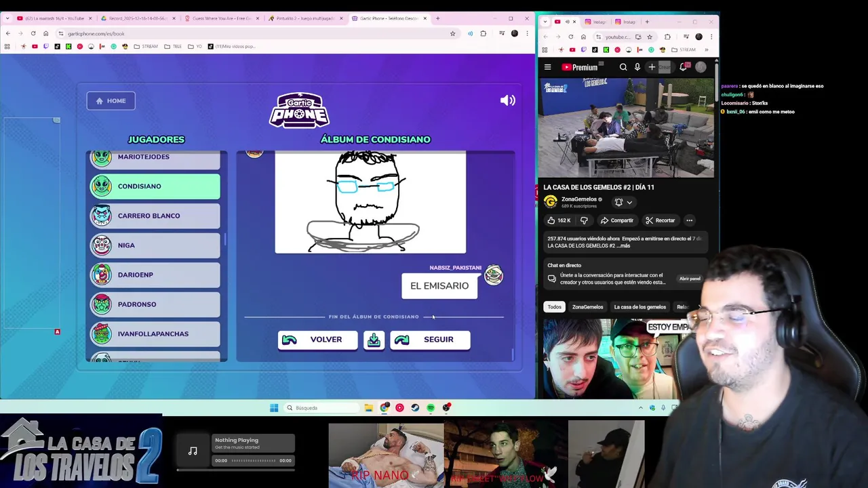
Task: Go back with the VOLVER button
Action: pyautogui.click(x=317, y=340)
